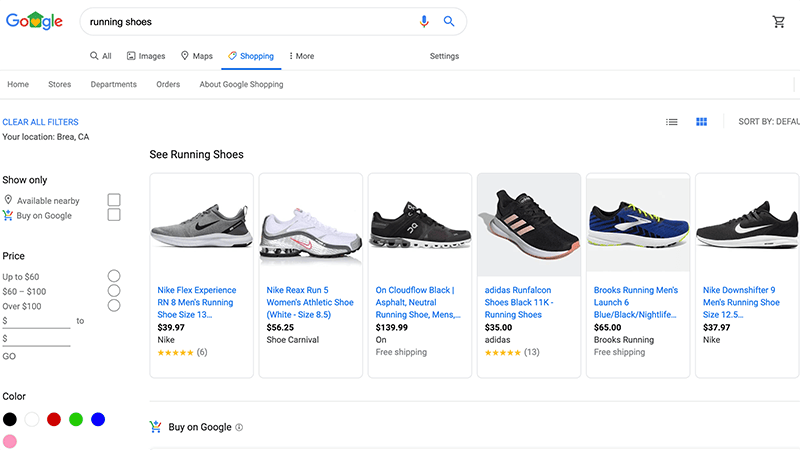
Task: Click the Brooks Launch 6 shoe image
Action: (637, 226)
